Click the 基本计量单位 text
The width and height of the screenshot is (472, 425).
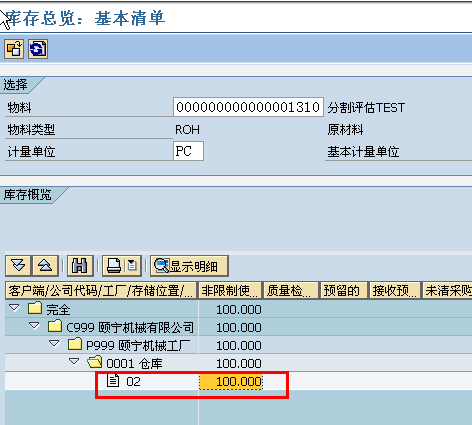[363, 152]
